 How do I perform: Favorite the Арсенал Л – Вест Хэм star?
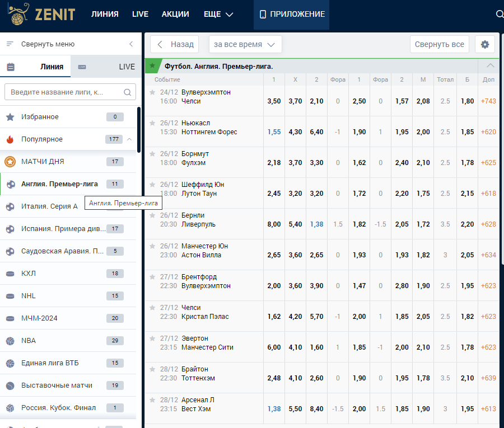pyautogui.click(x=152, y=401)
